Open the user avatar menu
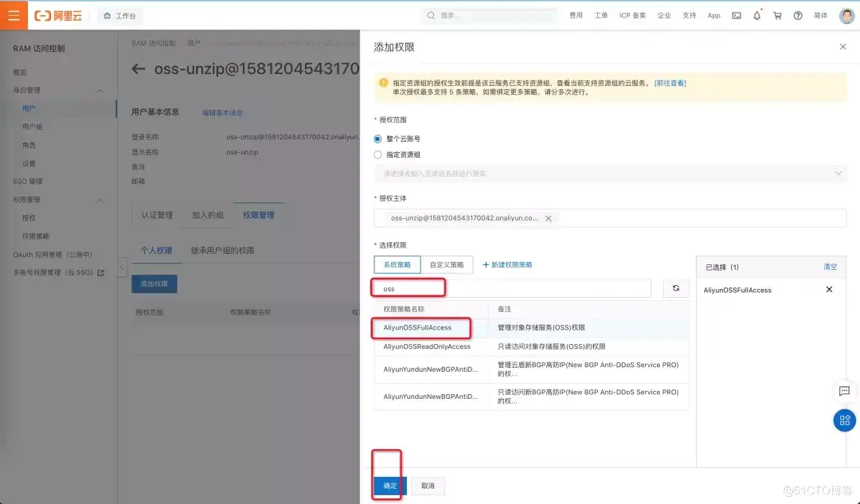 (x=846, y=15)
